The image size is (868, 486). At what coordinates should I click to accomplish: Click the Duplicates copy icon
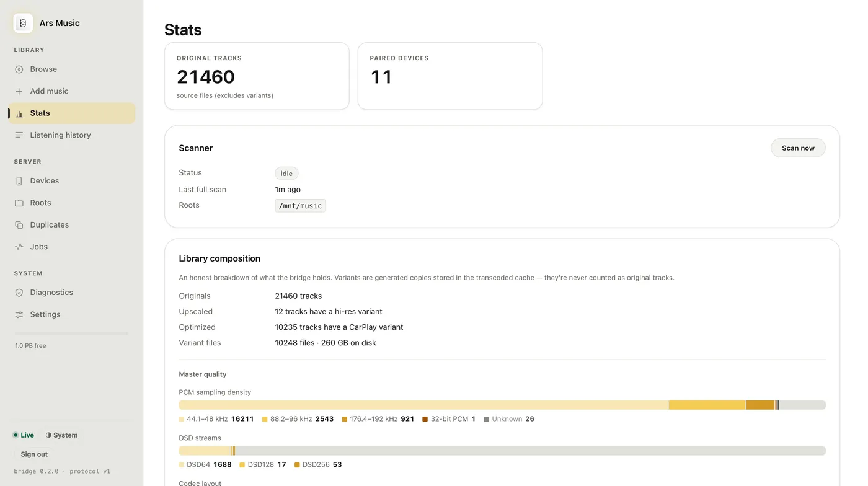click(x=19, y=225)
